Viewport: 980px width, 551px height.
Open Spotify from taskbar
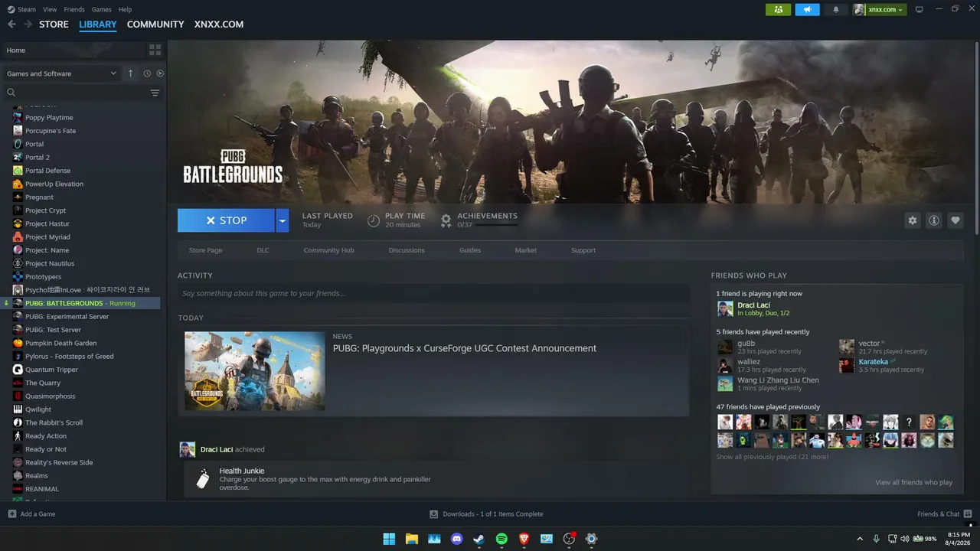[x=501, y=539]
